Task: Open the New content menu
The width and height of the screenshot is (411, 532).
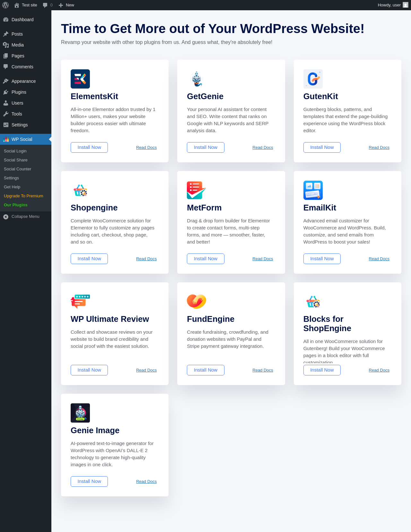Action: [x=66, y=5]
